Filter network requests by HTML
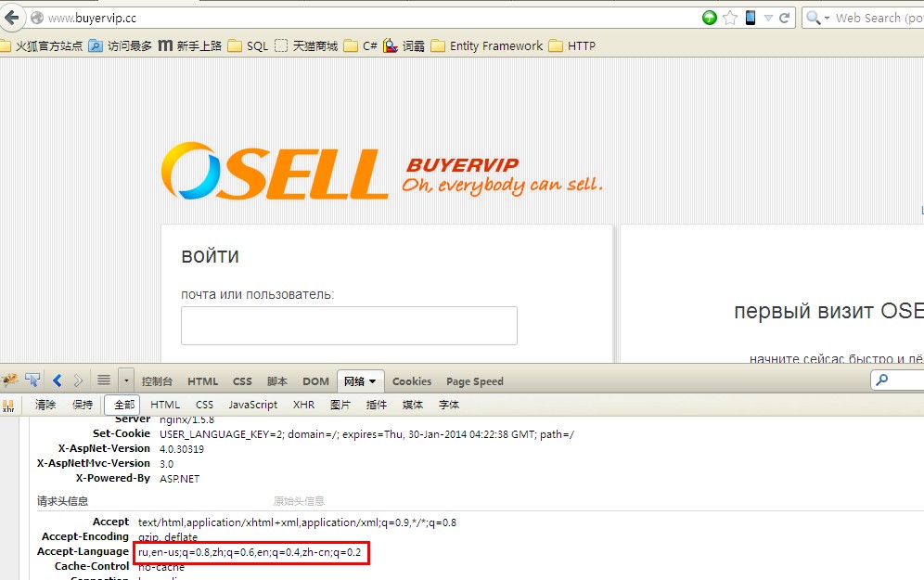Image resolution: width=924 pixels, height=580 pixels. 165,405
